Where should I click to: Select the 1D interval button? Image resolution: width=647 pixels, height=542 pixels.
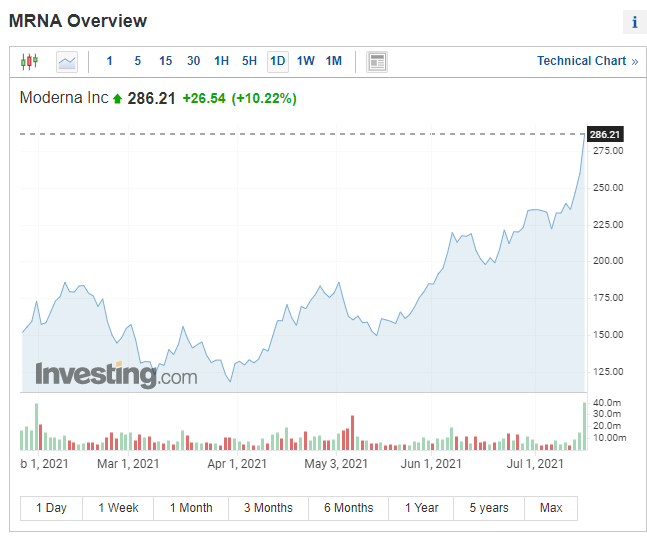pyautogui.click(x=277, y=61)
